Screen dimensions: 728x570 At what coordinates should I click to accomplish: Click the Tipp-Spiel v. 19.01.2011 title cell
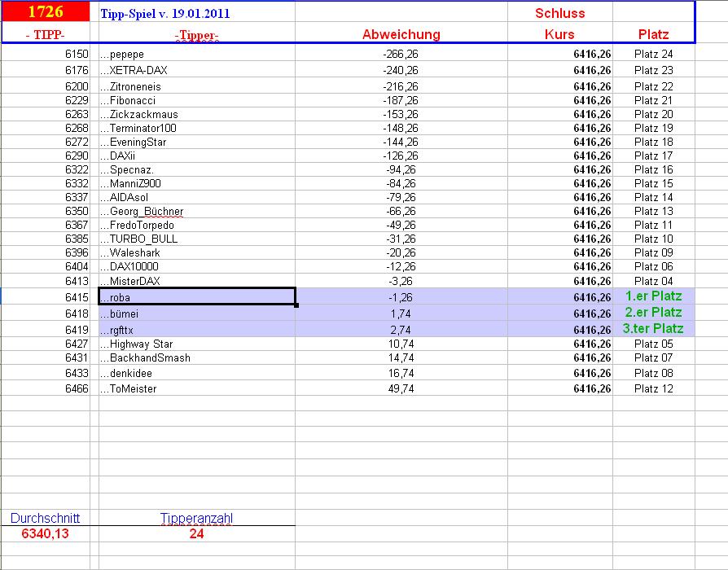click(197, 13)
